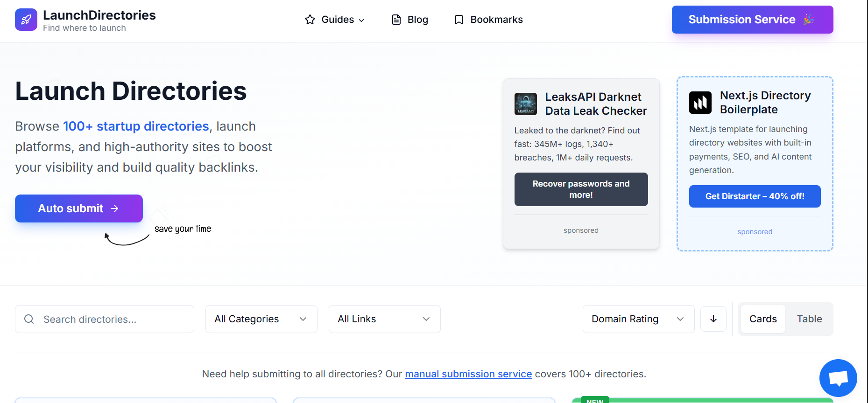Click the descending sort arrow icon
This screenshot has height=403, width=868.
pos(713,319)
